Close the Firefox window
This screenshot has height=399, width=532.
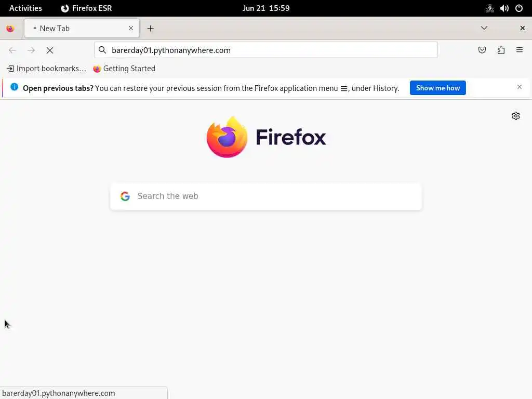[x=523, y=28]
